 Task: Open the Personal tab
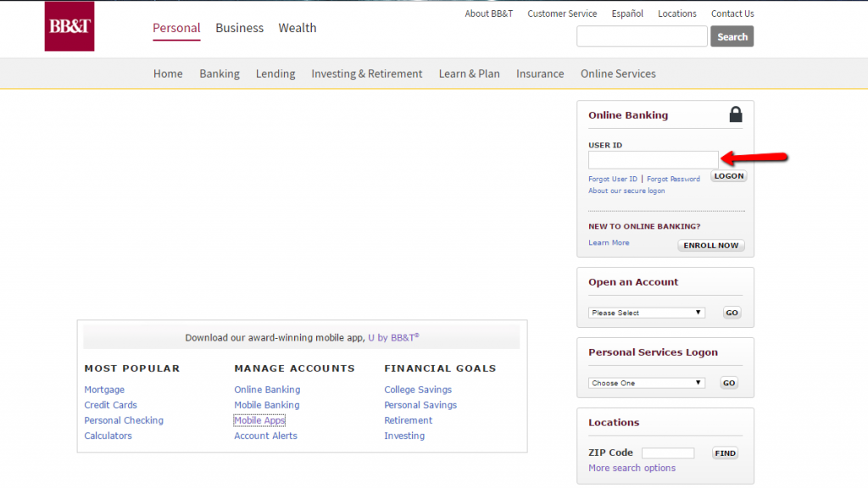coord(176,28)
